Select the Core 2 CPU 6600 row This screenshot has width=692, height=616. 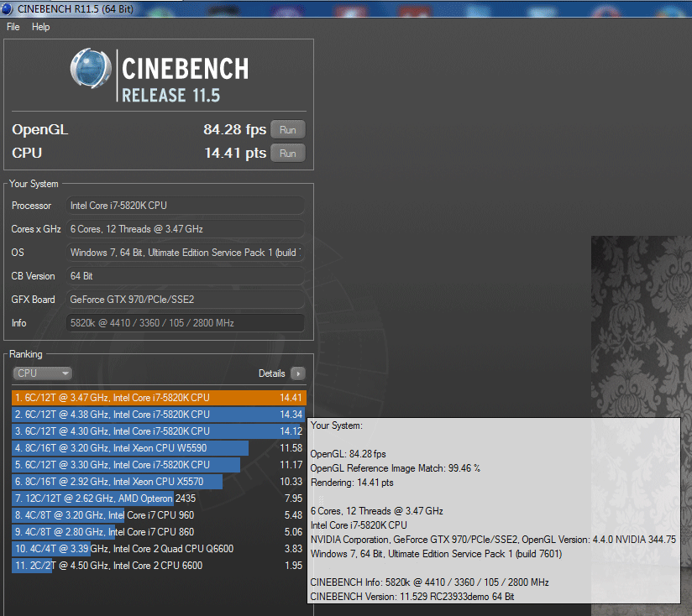(159, 566)
